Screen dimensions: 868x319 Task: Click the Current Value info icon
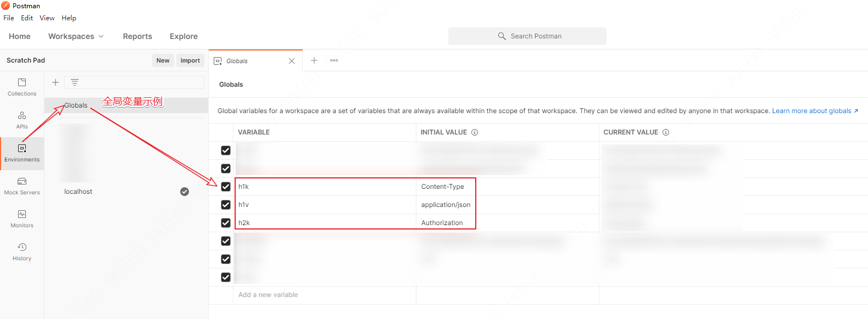point(666,132)
